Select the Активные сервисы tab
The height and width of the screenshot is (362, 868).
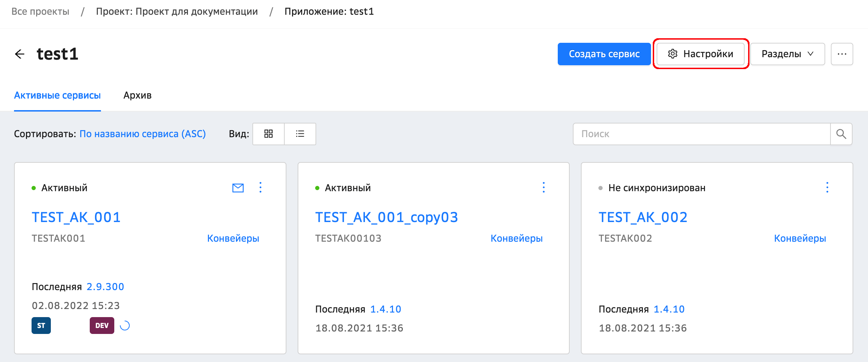click(x=57, y=95)
